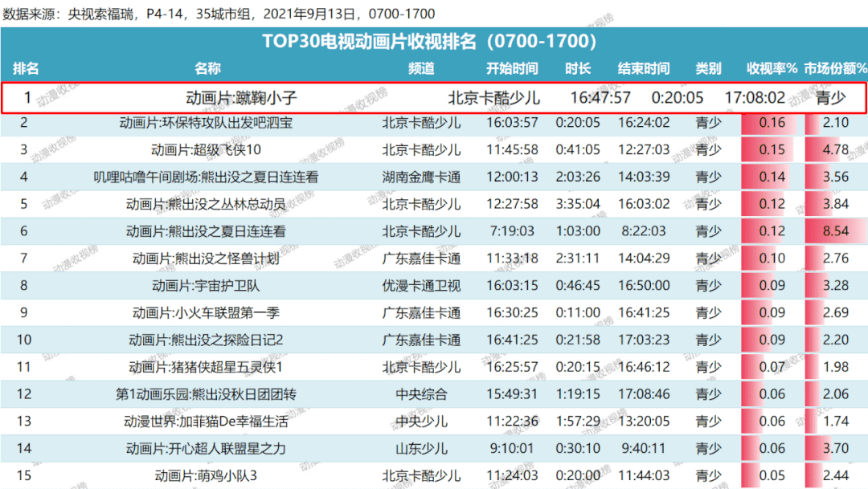Click market share 3.70 cell

(x=836, y=449)
